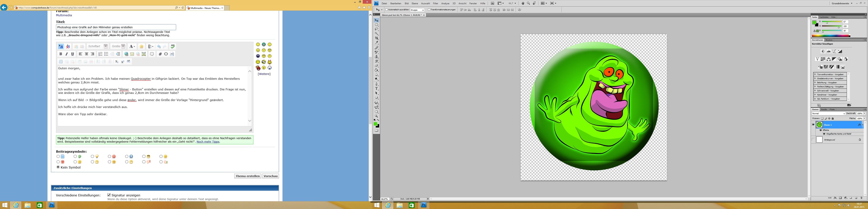This screenshot has height=209, width=868.
Task: Click the Underline formatting icon in editor
Action: 72,54
